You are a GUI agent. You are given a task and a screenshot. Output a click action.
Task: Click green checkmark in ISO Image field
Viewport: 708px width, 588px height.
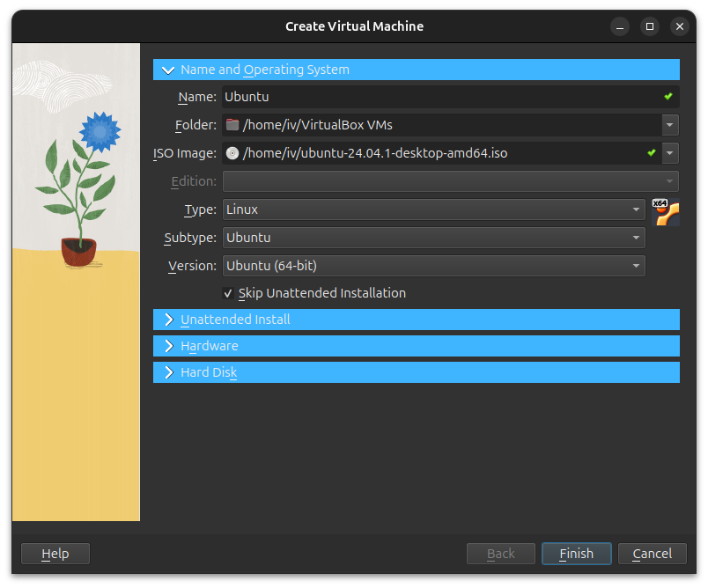coord(651,152)
